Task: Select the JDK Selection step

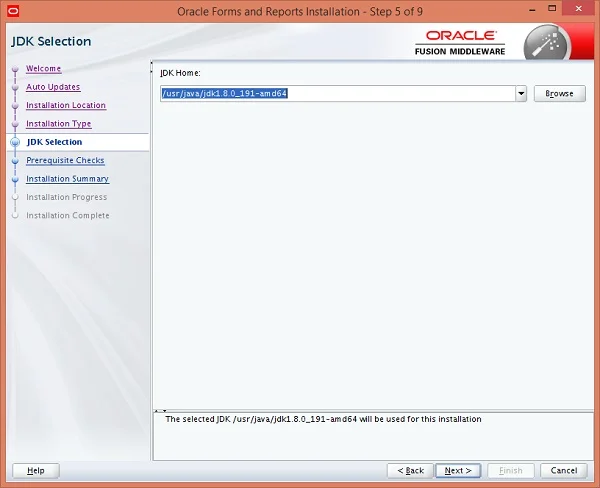Action: pos(54,142)
